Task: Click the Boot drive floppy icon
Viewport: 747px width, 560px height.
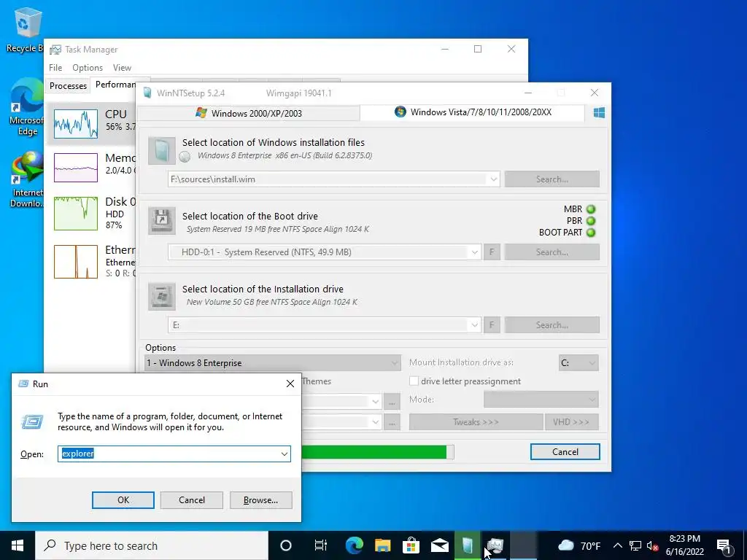Action: coord(162,220)
